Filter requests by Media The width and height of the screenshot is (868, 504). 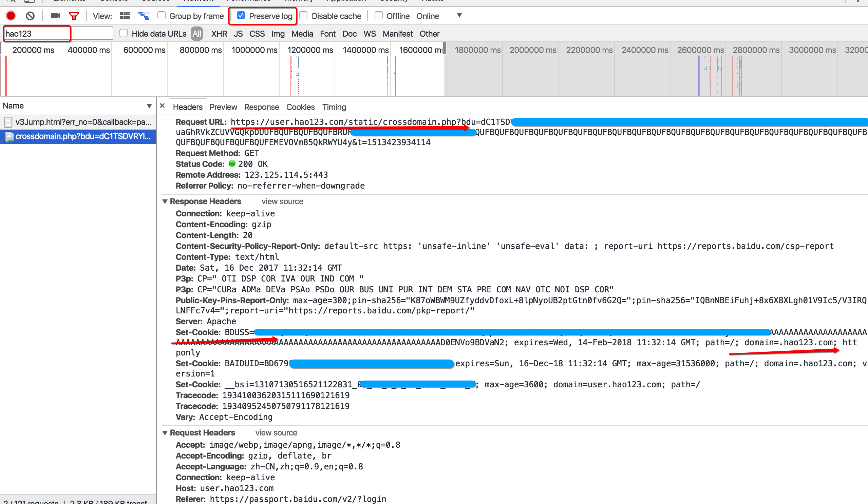(302, 34)
